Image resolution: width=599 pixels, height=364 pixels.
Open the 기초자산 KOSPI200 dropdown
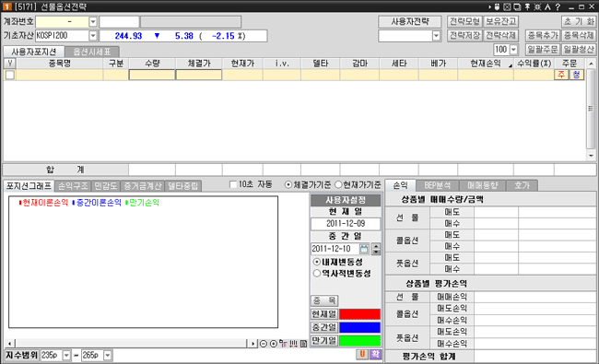point(93,36)
